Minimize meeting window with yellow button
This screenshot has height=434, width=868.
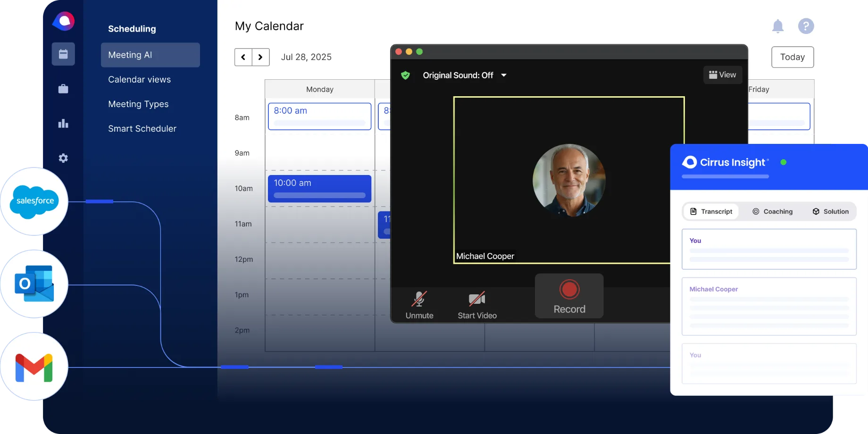pos(409,51)
